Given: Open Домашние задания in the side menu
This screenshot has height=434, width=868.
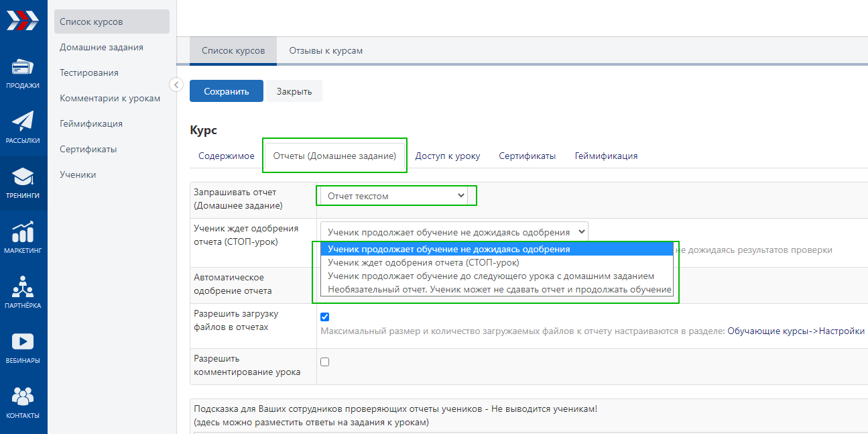Looking at the screenshot, I should click(101, 48).
